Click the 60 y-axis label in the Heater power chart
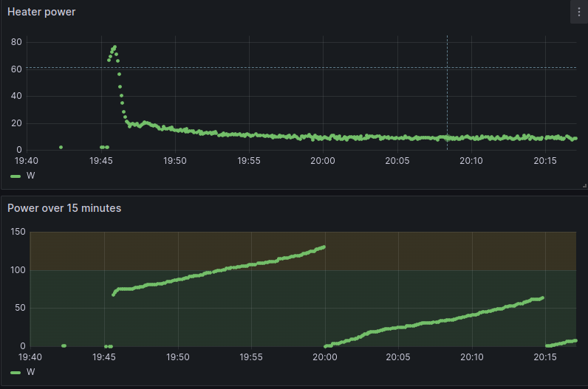Image resolution: width=588 pixels, height=389 pixels. (16, 69)
